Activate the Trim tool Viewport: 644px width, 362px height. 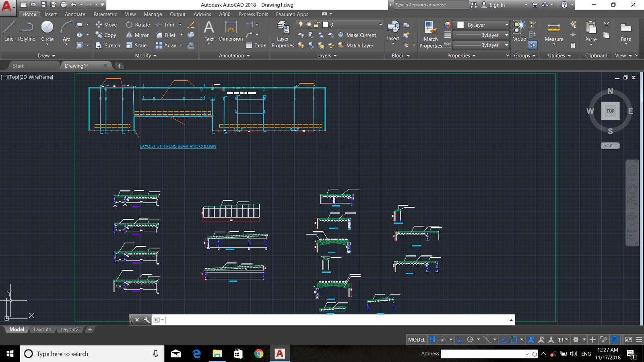(166, 25)
